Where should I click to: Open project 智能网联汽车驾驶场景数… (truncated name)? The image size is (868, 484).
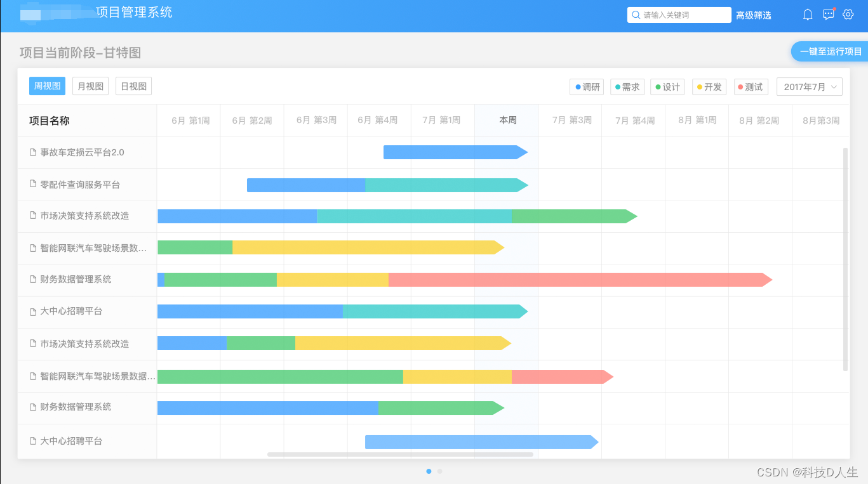coord(93,248)
